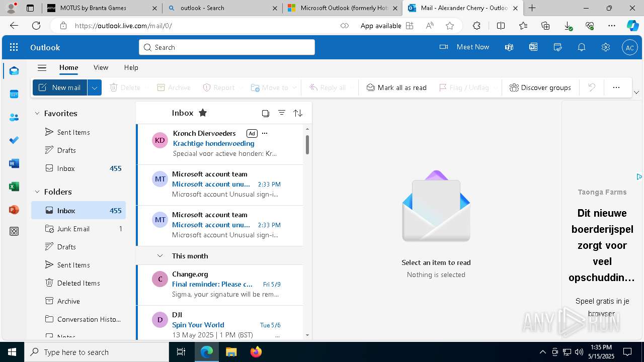
Task: Open the Office app launcher grid
Action: click(x=14, y=47)
